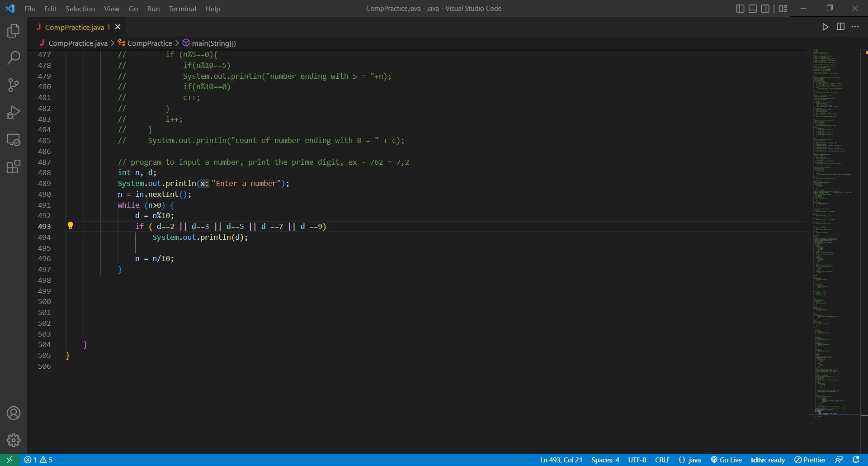Select the CompPractice.java editor tab

[74, 27]
